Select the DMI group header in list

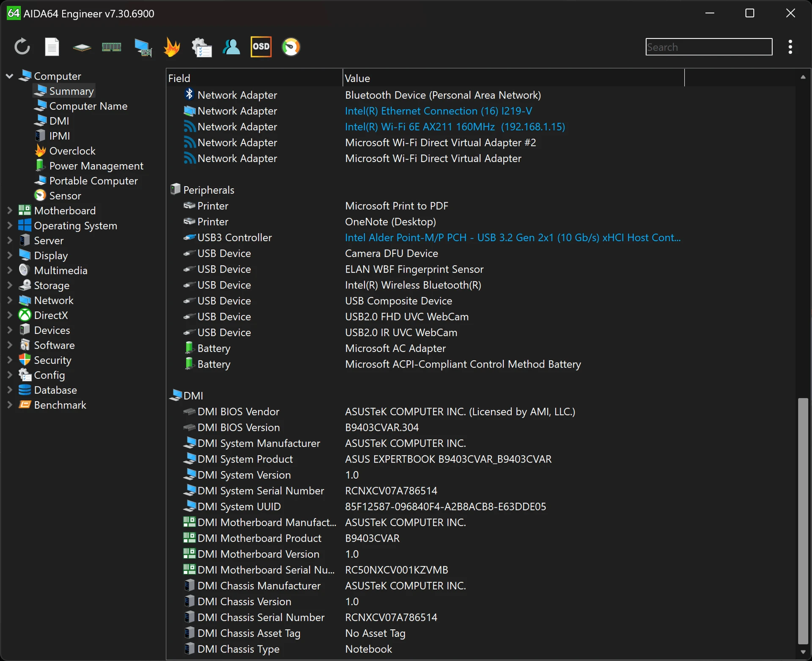tap(187, 396)
